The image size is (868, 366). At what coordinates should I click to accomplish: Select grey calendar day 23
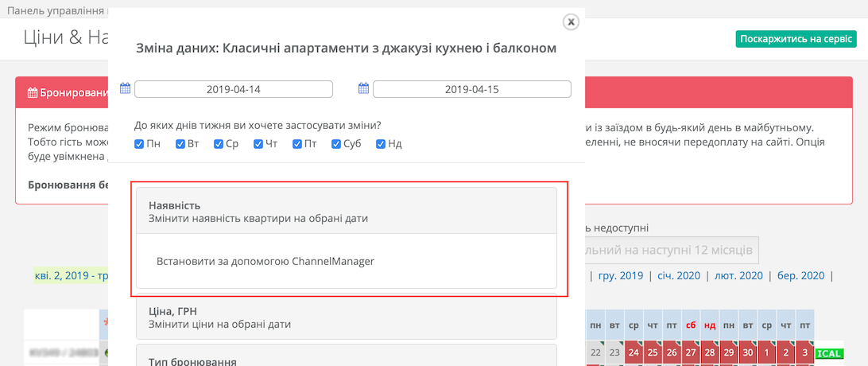click(614, 352)
